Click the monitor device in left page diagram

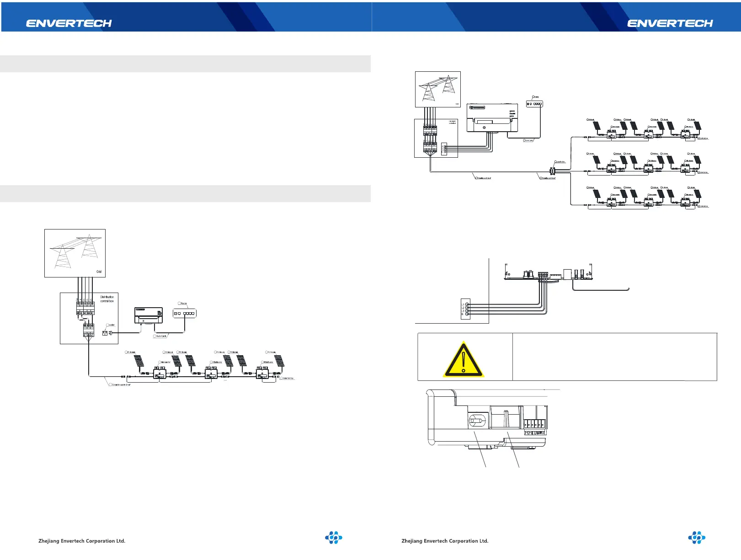click(x=149, y=315)
